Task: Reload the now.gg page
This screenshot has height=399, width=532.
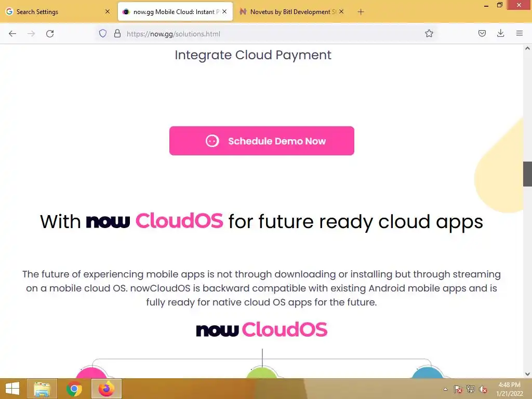Action: (50, 34)
